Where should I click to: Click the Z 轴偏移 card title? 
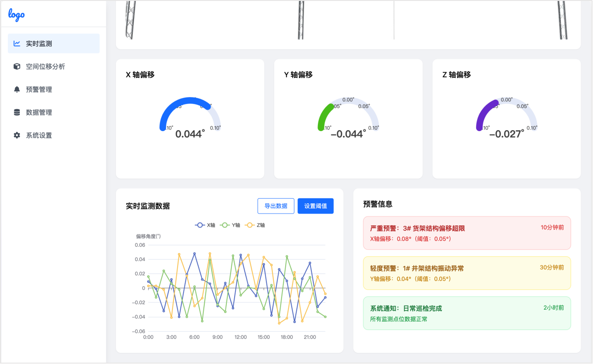click(x=456, y=75)
